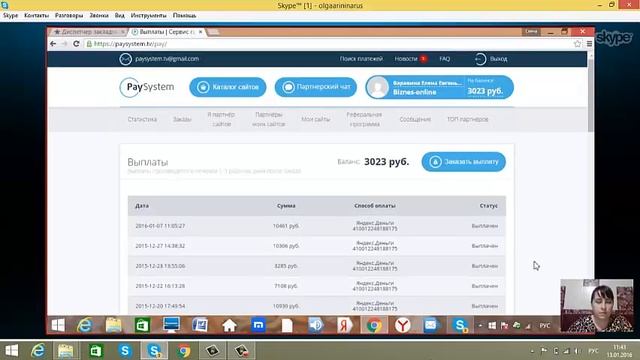The width and height of the screenshot is (640, 360).
Task: Click the mail envelope icon in shared taskbar
Action: pyautogui.click(x=431, y=325)
